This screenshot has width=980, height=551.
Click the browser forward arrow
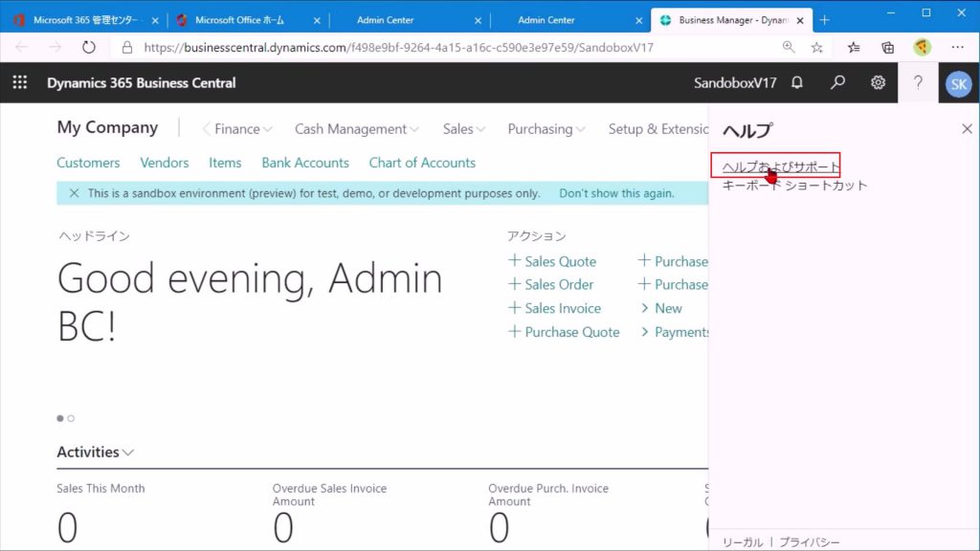click(55, 48)
